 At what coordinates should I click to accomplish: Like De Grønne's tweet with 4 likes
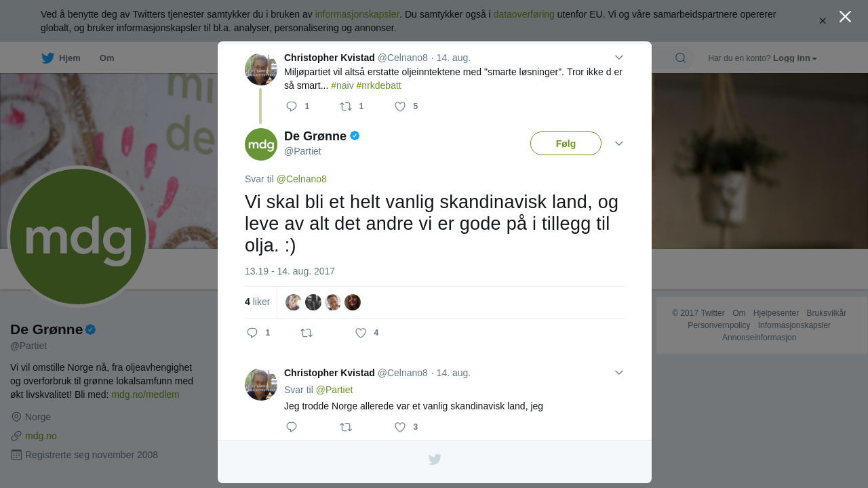pos(361,333)
